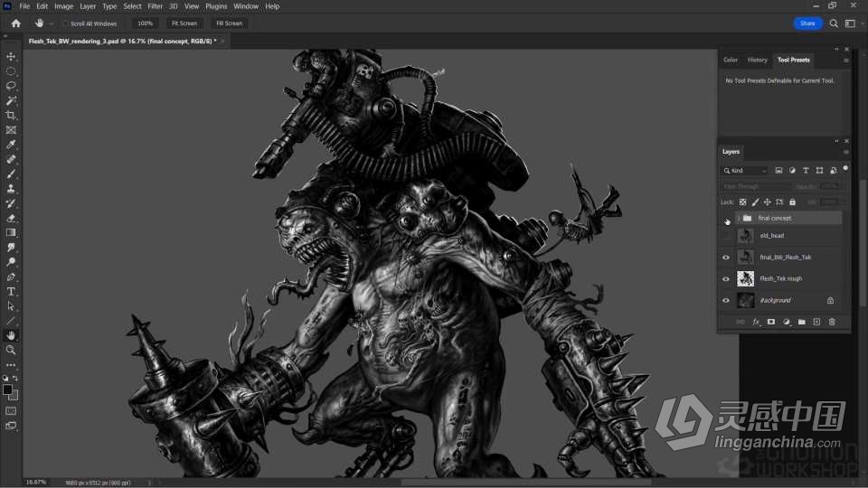Toggle visibility of final concept group
The image size is (868, 488).
click(x=726, y=219)
